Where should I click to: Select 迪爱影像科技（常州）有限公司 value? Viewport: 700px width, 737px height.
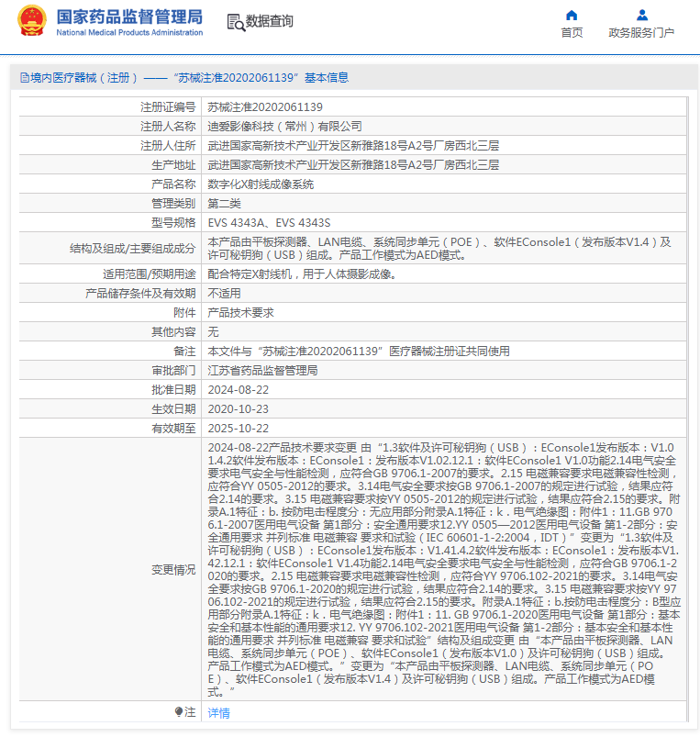284,127
